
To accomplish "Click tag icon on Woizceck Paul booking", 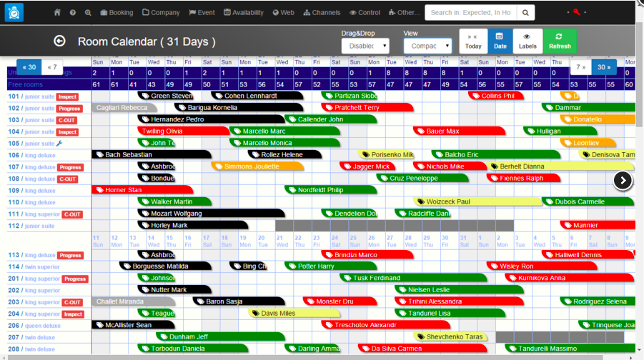I will [420, 201].
